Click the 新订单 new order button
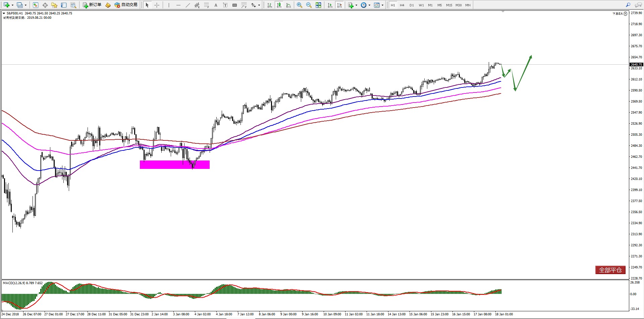The width and height of the screenshot is (644, 319). pyautogui.click(x=92, y=5)
